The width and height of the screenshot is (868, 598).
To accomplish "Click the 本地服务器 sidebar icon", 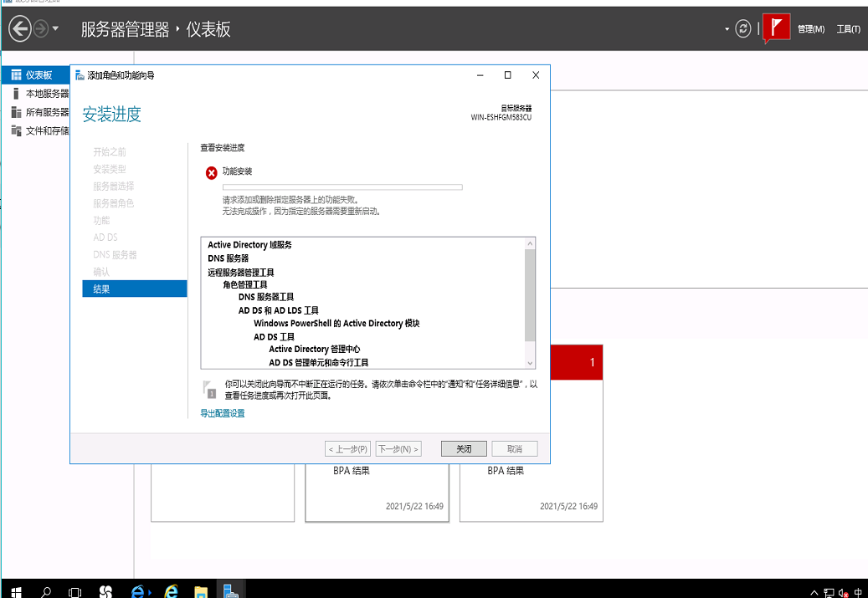I will 16,94.
